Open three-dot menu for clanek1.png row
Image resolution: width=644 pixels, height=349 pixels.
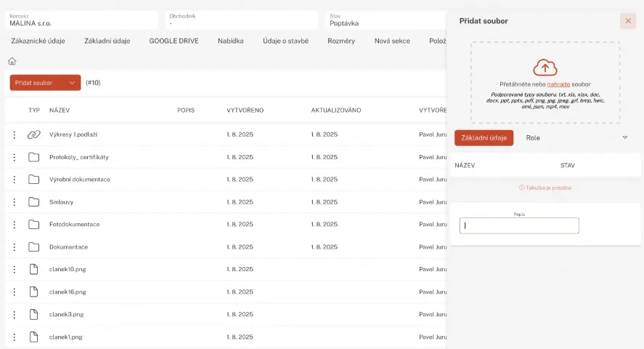click(14, 337)
